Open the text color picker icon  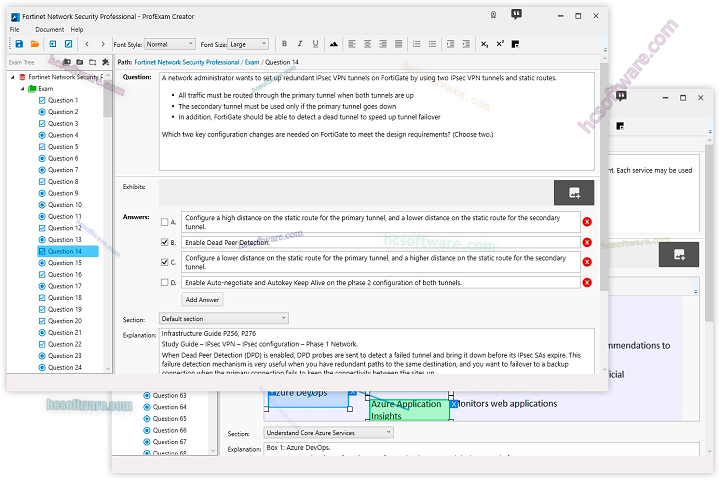[515, 44]
